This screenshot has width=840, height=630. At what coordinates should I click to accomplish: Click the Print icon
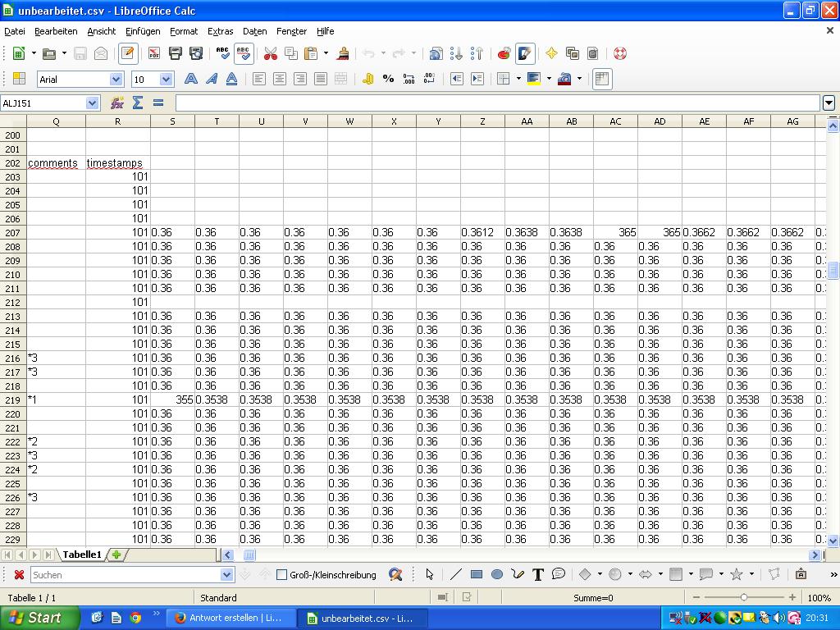[176, 53]
